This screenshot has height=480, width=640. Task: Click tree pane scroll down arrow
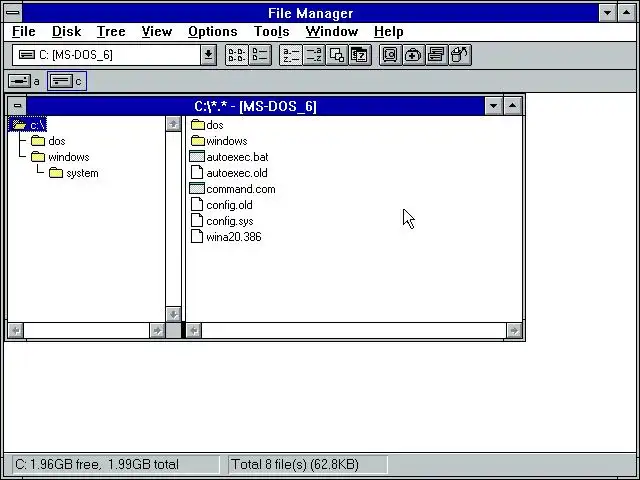pos(173,314)
